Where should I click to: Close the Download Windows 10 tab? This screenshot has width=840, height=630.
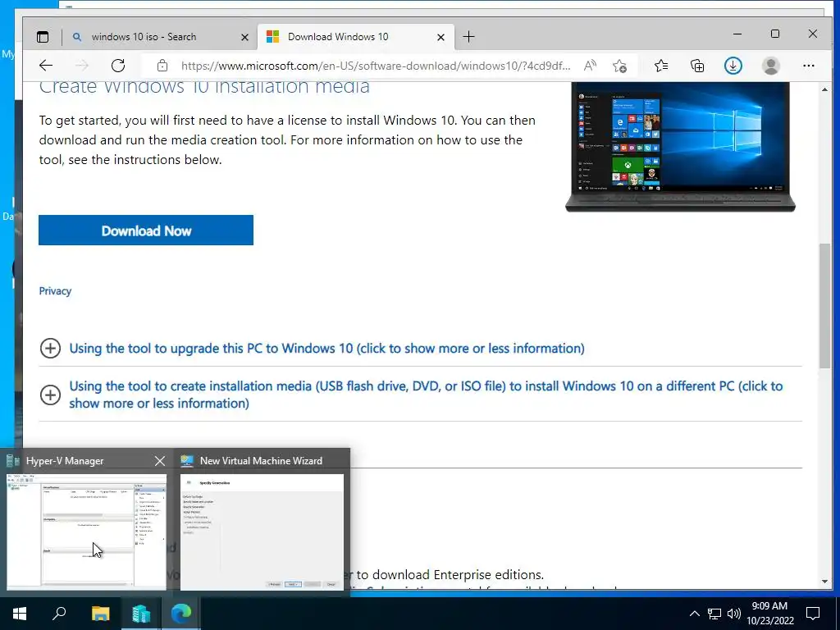coord(441,37)
